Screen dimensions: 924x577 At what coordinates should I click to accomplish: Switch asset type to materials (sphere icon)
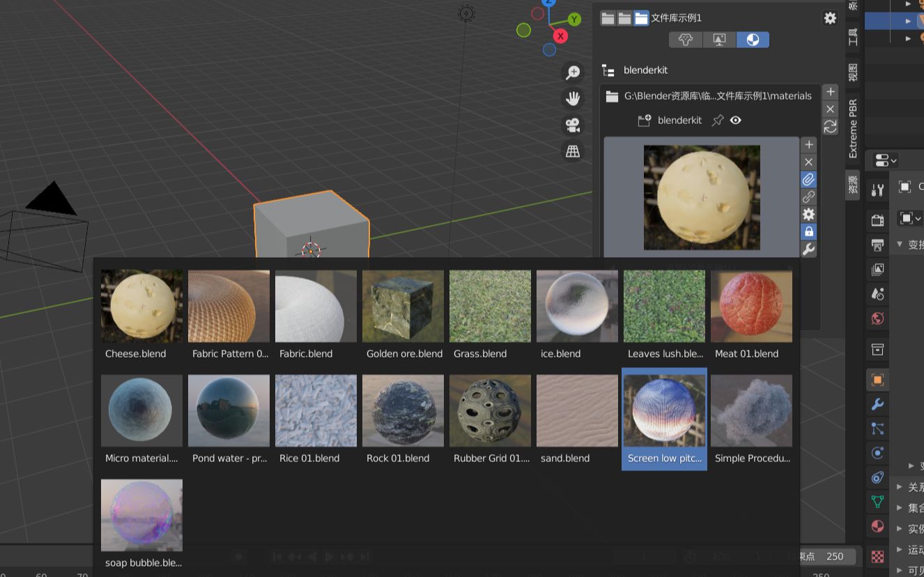click(753, 40)
